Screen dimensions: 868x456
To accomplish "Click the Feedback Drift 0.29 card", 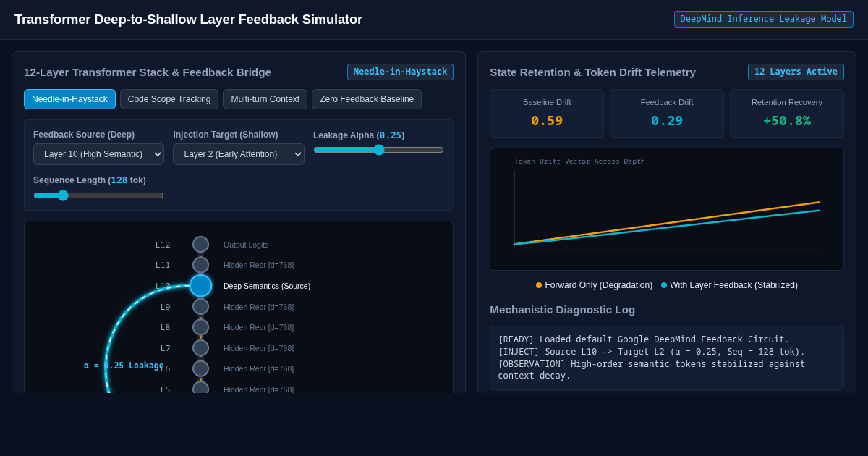I will [x=667, y=113].
